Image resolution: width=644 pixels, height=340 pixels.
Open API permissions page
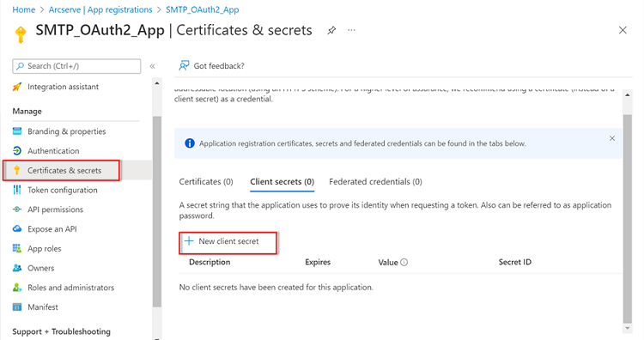pos(55,209)
